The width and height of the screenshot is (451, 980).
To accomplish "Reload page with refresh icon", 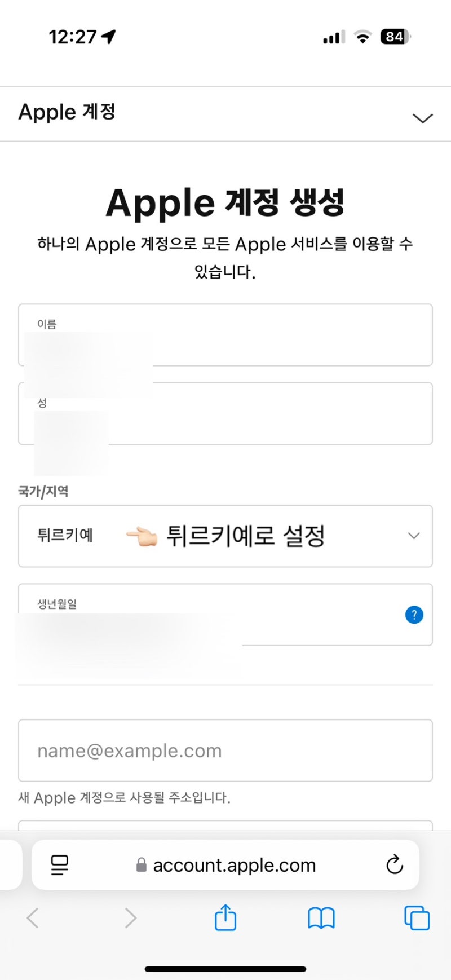I will pyautogui.click(x=394, y=864).
